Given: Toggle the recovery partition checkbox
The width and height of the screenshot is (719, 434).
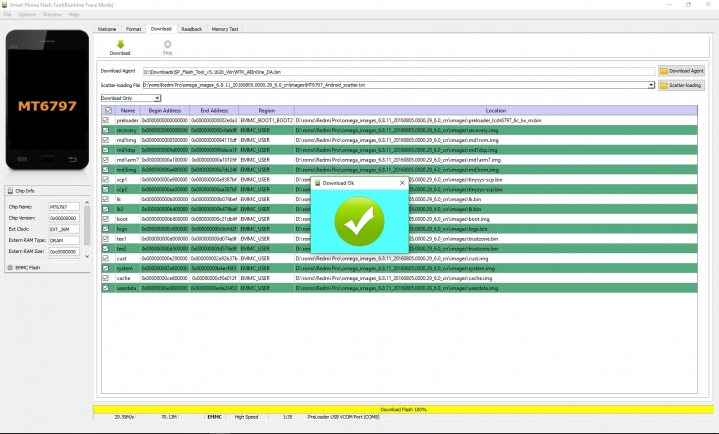Looking at the screenshot, I should (106, 130).
